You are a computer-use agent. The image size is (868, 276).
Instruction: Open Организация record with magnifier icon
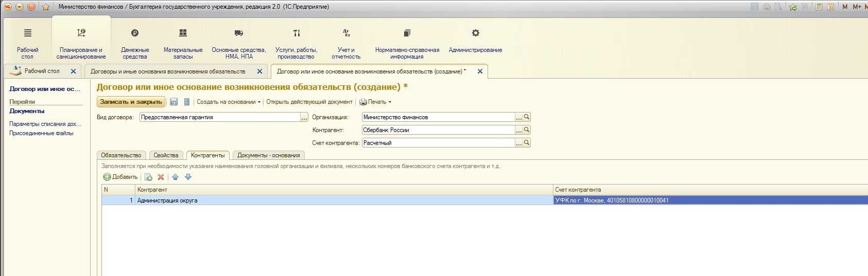(x=527, y=117)
